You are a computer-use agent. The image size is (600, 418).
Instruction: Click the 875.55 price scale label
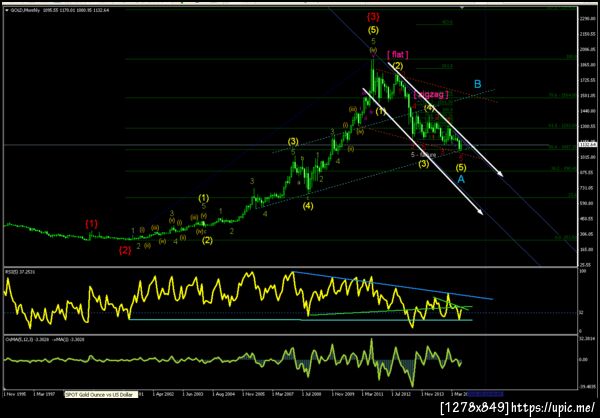click(586, 173)
